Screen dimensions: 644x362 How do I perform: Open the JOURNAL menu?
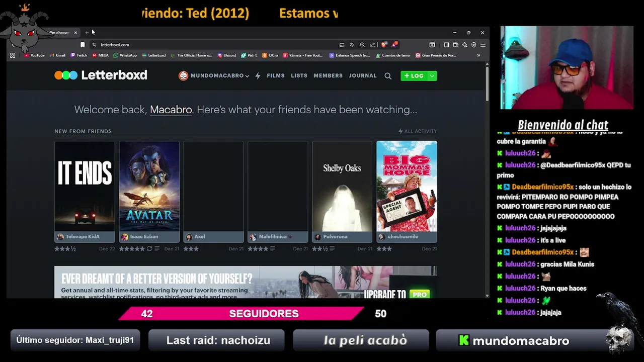click(363, 75)
